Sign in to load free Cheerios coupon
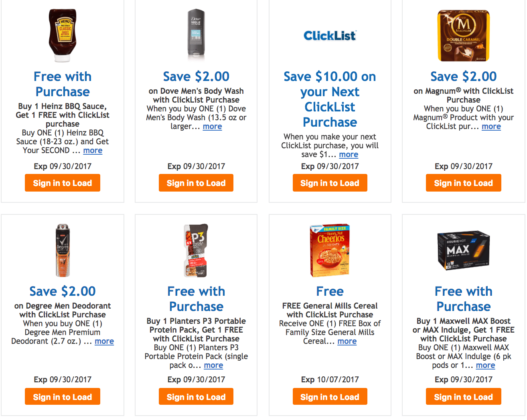 click(x=330, y=397)
